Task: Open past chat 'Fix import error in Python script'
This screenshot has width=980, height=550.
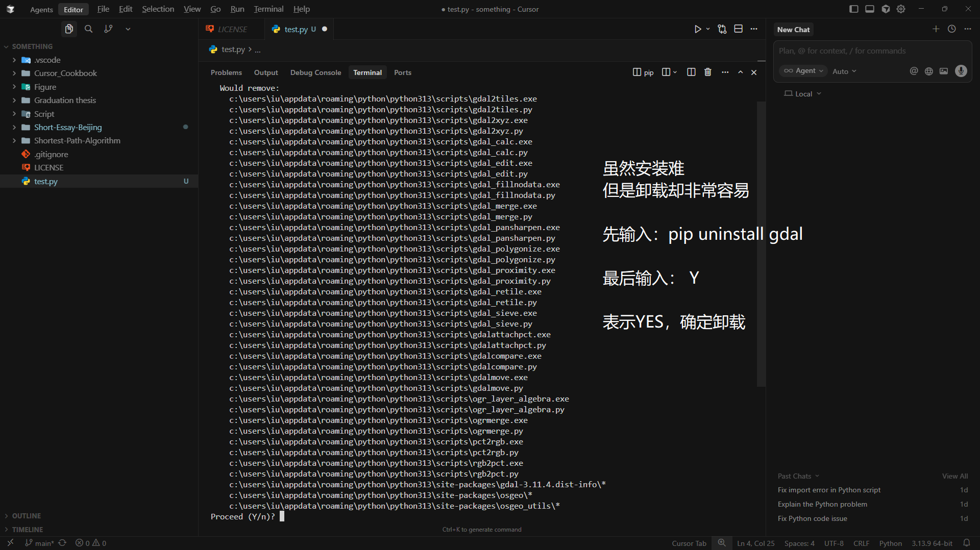Action: click(x=828, y=490)
